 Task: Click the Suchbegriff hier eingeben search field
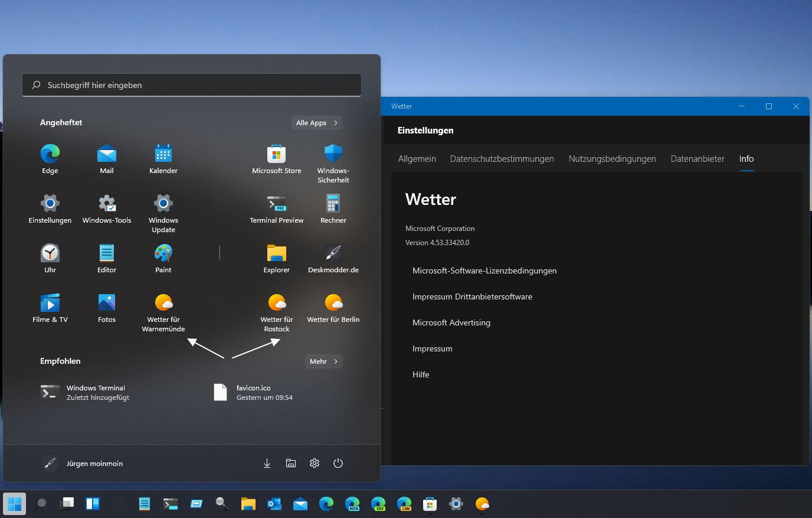192,85
